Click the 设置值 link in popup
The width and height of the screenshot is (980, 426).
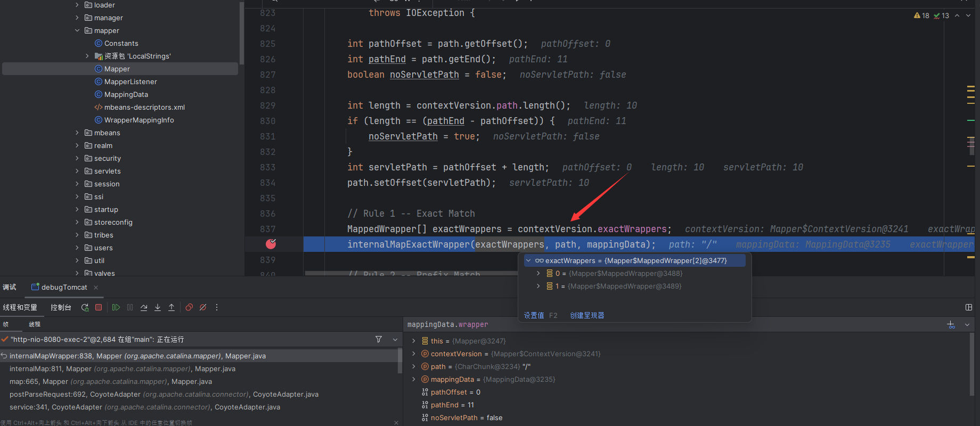pos(534,315)
